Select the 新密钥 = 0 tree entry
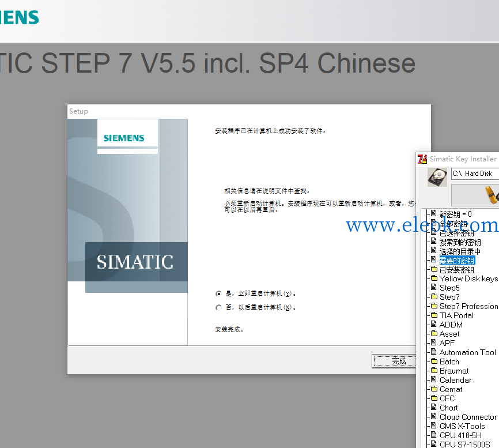499x448 pixels. (455, 214)
